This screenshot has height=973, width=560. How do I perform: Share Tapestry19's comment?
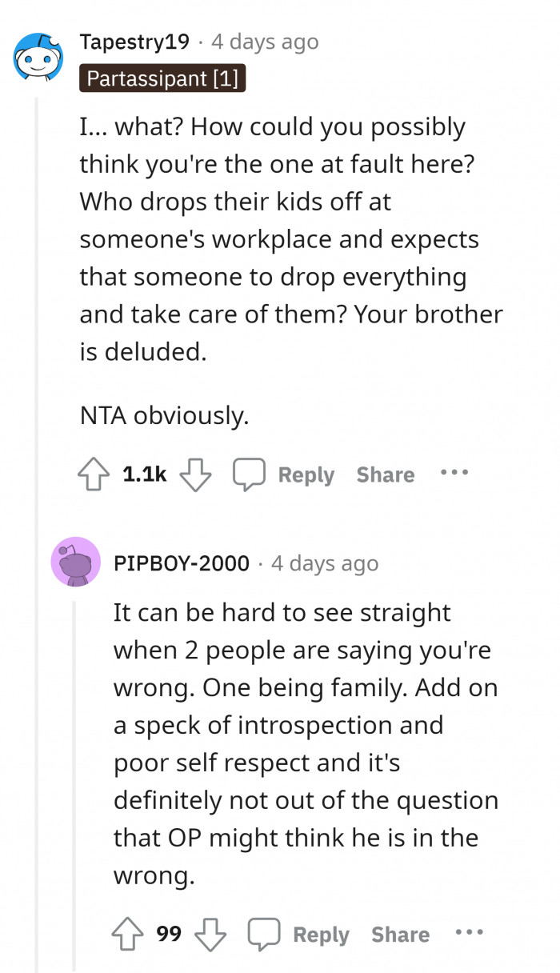(386, 474)
